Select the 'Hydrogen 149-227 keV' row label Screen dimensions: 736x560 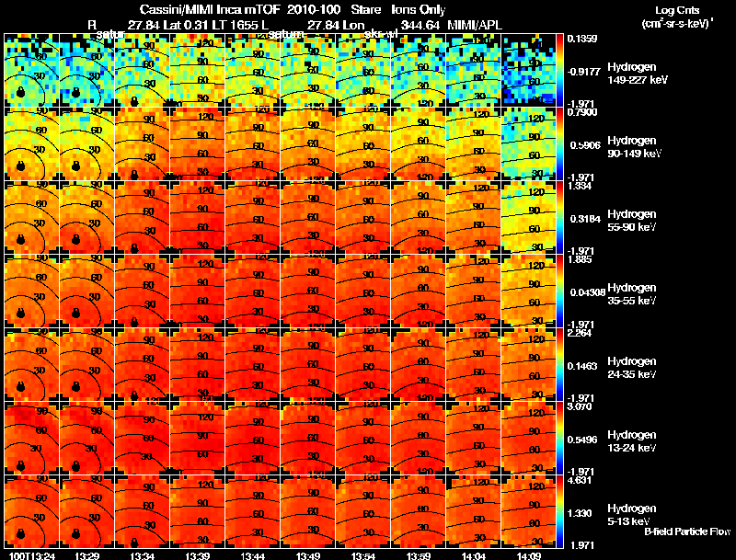point(638,74)
